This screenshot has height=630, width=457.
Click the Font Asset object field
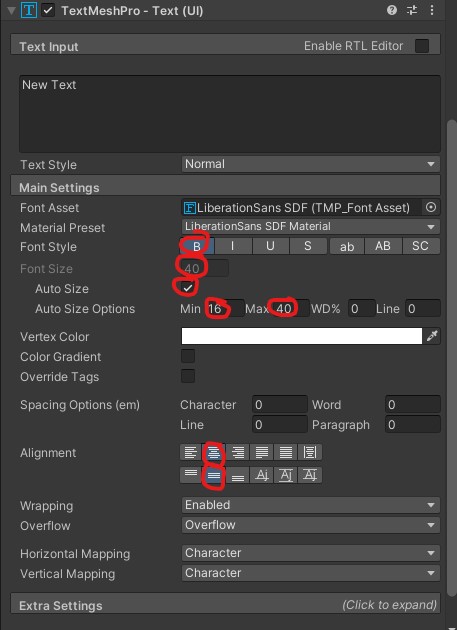pos(301,208)
